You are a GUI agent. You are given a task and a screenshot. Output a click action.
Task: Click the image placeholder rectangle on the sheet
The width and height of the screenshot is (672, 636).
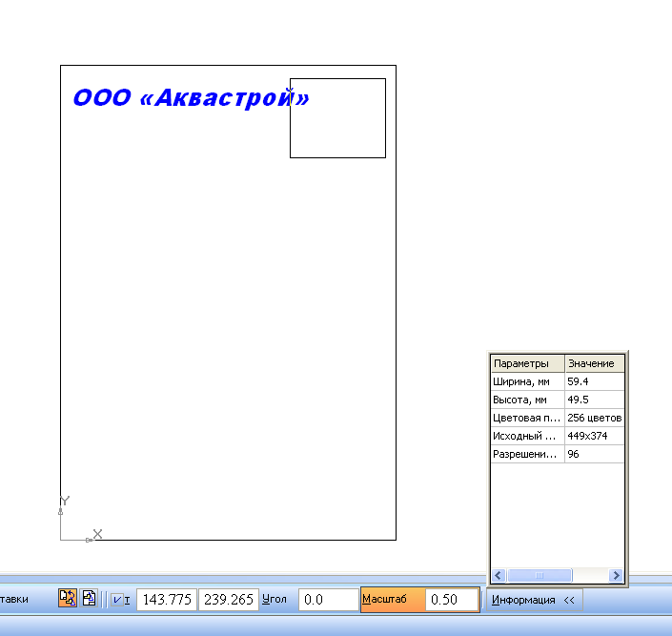pos(337,118)
